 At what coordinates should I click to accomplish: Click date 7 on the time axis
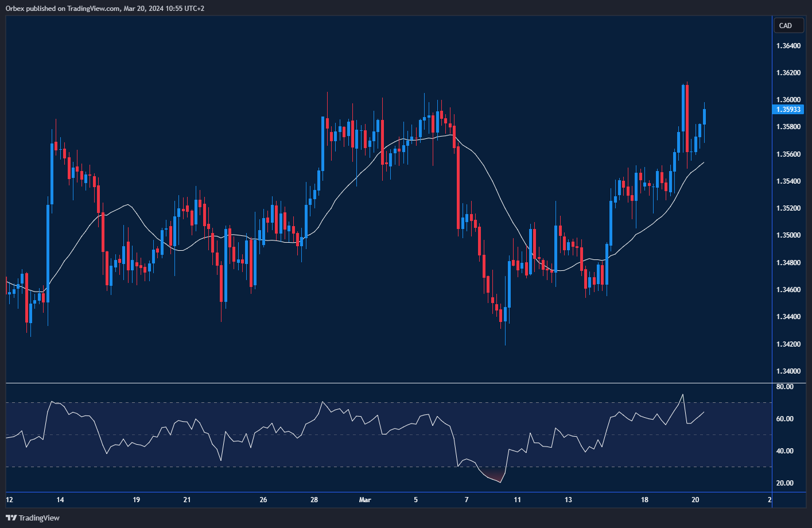467,500
